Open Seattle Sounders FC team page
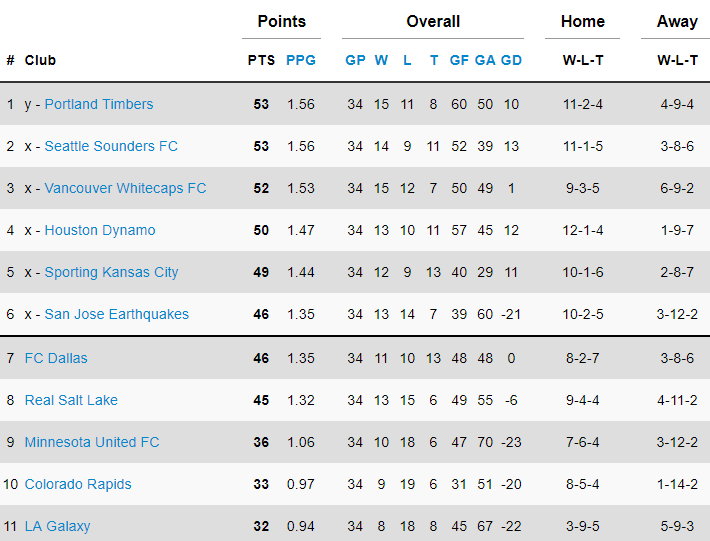710x541 pixels. pos(111,146)
